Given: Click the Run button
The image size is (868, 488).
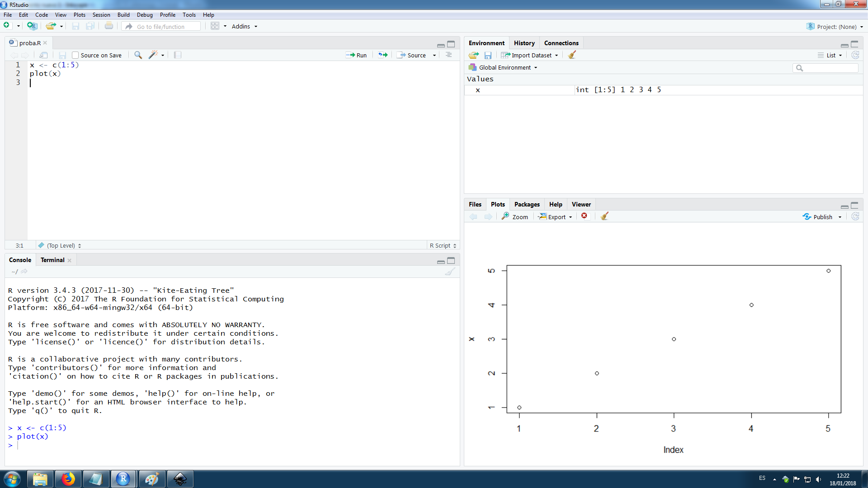Looking at the screenshot, I should coord(356,55).
